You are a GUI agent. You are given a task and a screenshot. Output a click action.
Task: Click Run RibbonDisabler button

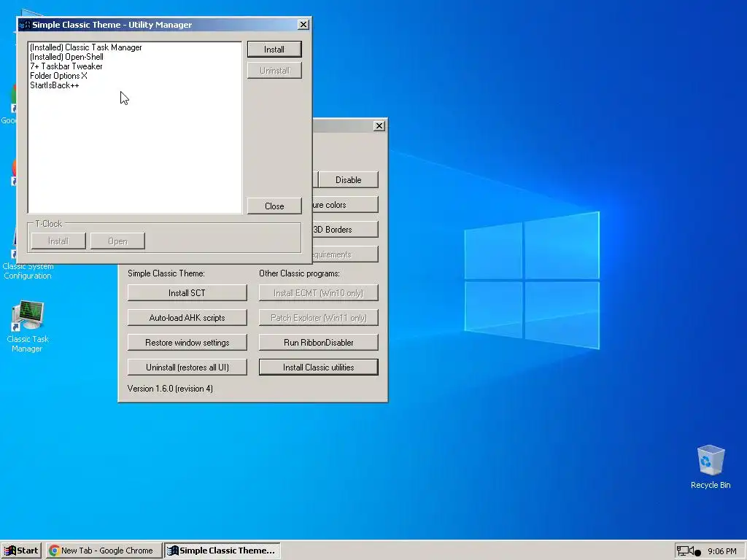(319, 343)
